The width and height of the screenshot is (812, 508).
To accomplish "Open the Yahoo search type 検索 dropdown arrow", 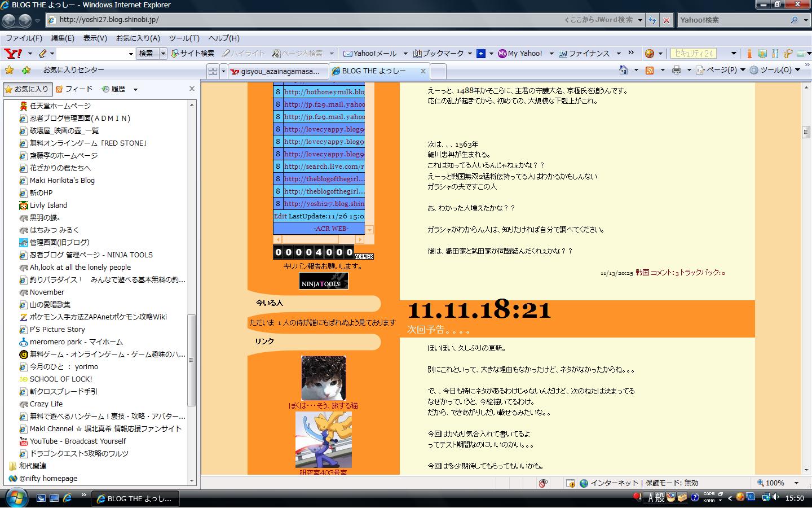I will (x=163, y=54).
